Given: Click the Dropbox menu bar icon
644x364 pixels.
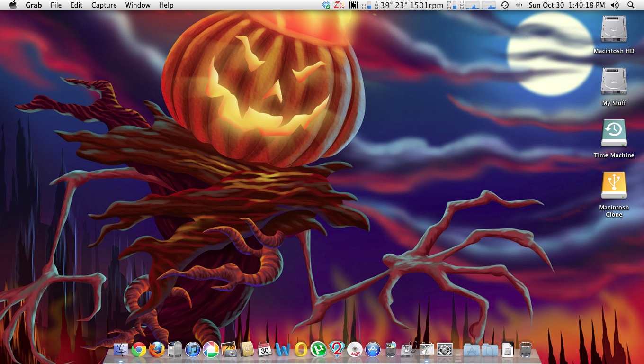Looking at the screenshot, I should point(326,5).
